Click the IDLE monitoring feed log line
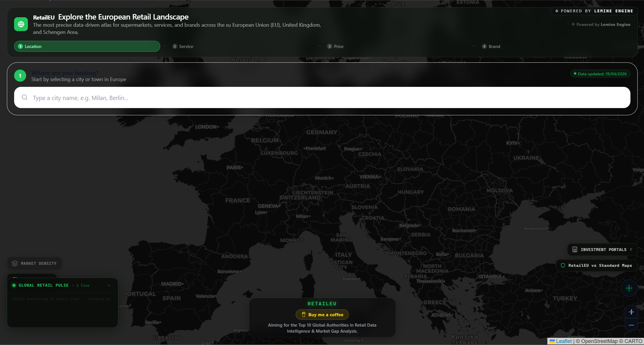644x345 pixels. [x=62, y=299]
